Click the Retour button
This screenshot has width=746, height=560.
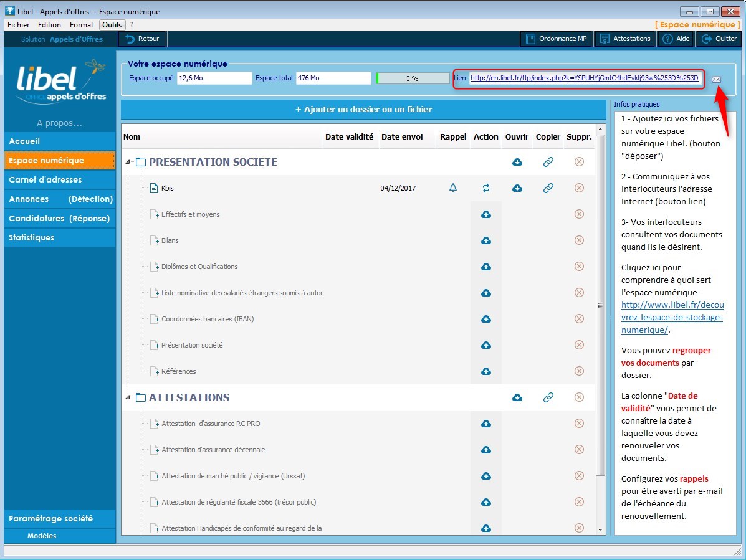point(142,39)
